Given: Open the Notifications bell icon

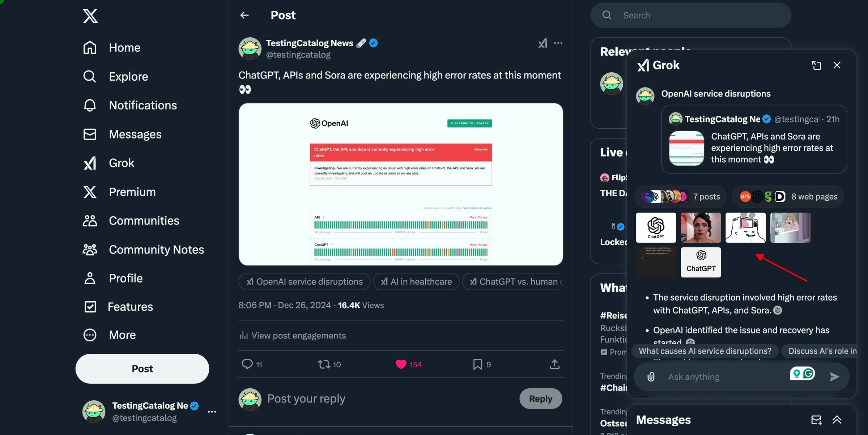Looking at the screenshot, I should (143, 105).
